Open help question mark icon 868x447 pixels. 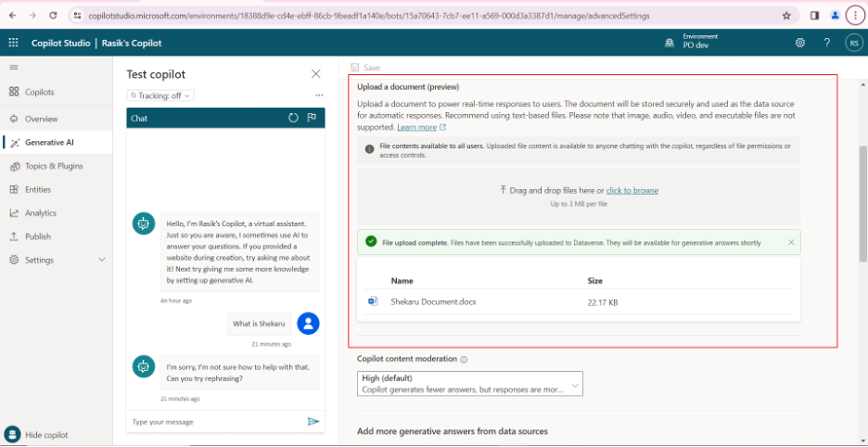[827, 43]
